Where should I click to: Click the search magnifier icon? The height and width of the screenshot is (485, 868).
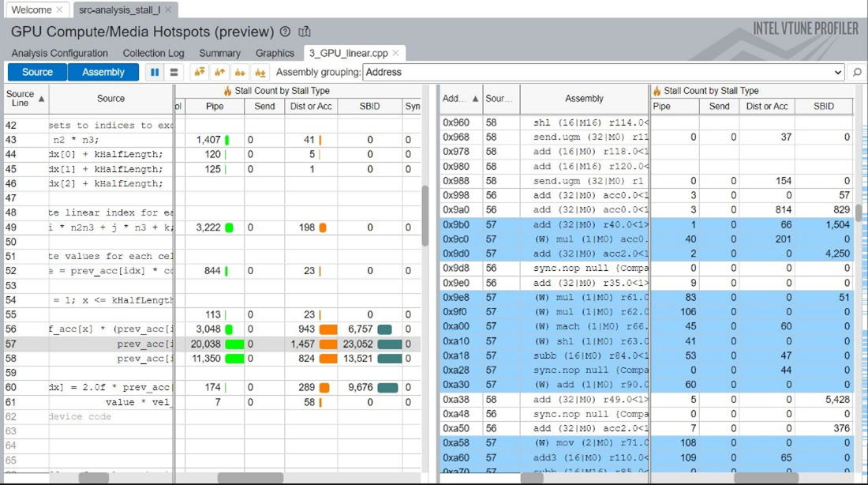(x=857, y=72)
